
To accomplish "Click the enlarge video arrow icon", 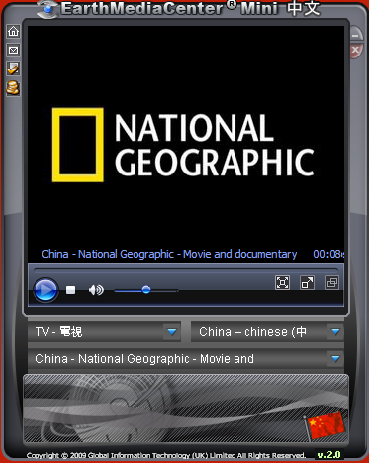I will (x=307, y=283).
